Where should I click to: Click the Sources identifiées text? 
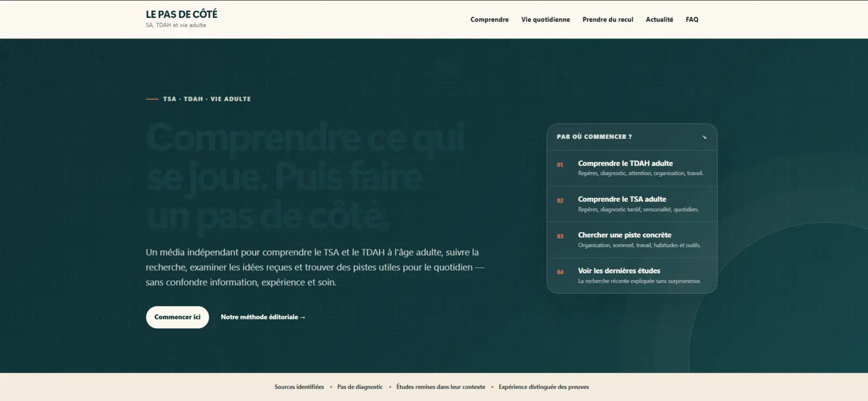click(x=299, y=387)
